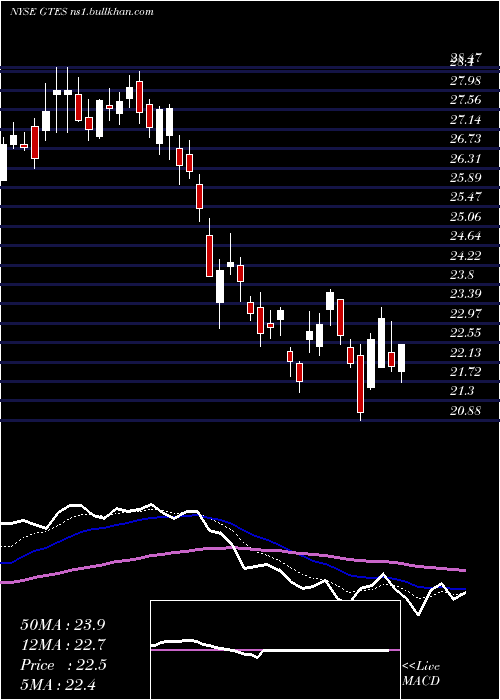Click the Price : 22.5 readout
Viewport: 500px width, 700px height.
[63, 665]
